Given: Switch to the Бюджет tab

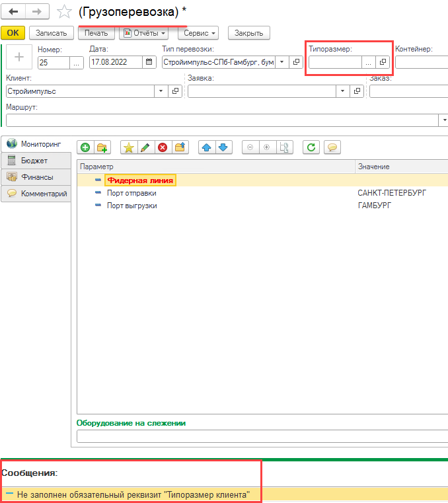Looking at the screenshot, I should point(36,161).
